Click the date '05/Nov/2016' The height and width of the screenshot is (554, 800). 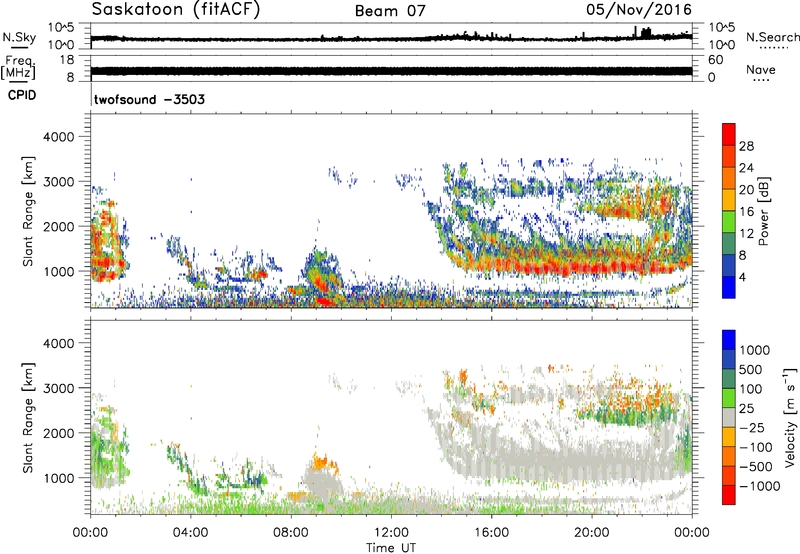click(x=639, y=10)
